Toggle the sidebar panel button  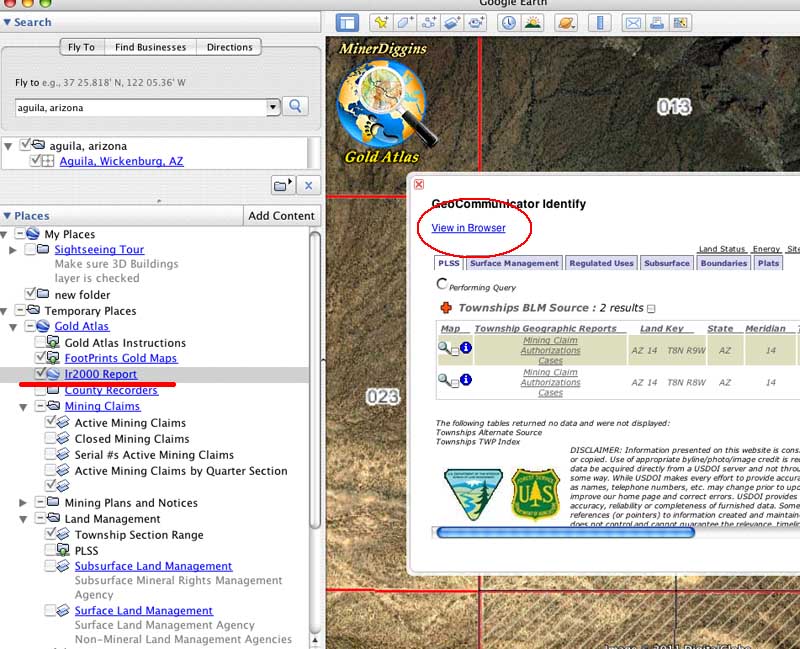(347, 23)
